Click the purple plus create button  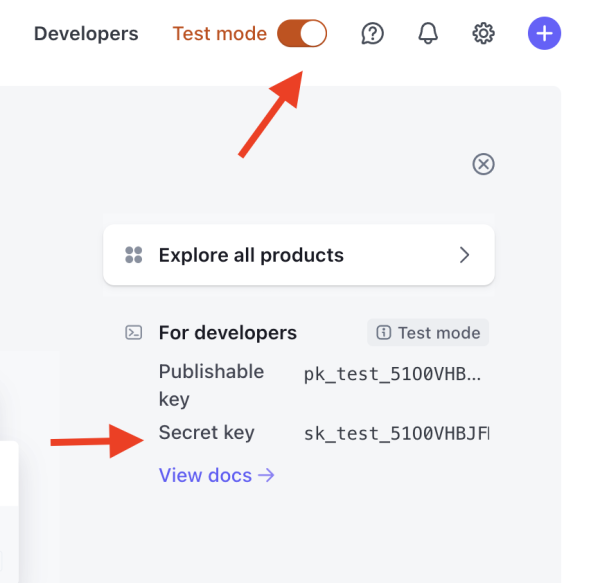(x=544, y=34)
